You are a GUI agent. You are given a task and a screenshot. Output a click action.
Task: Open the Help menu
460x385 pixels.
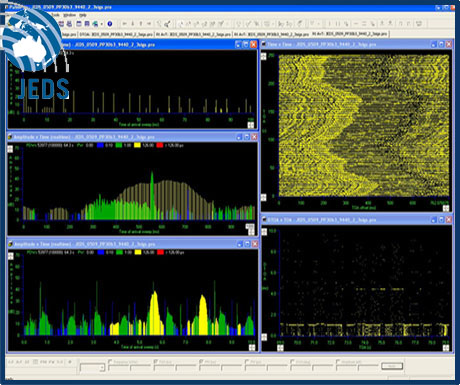point(83,15)
